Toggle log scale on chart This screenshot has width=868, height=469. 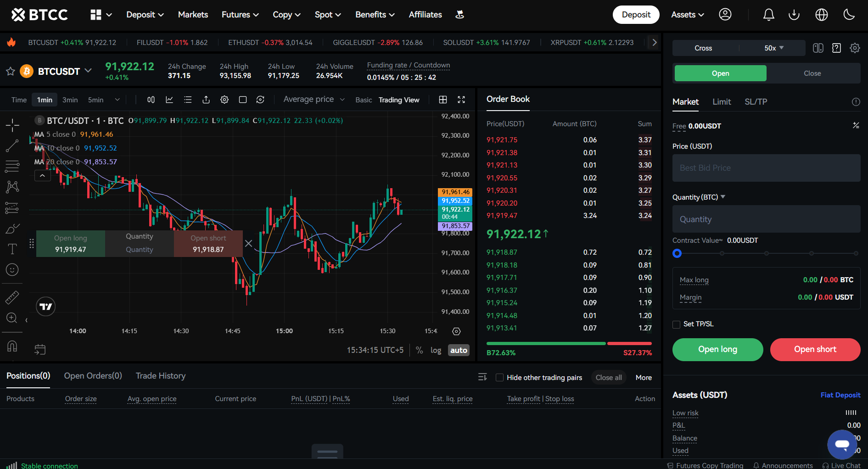(436, 350)
